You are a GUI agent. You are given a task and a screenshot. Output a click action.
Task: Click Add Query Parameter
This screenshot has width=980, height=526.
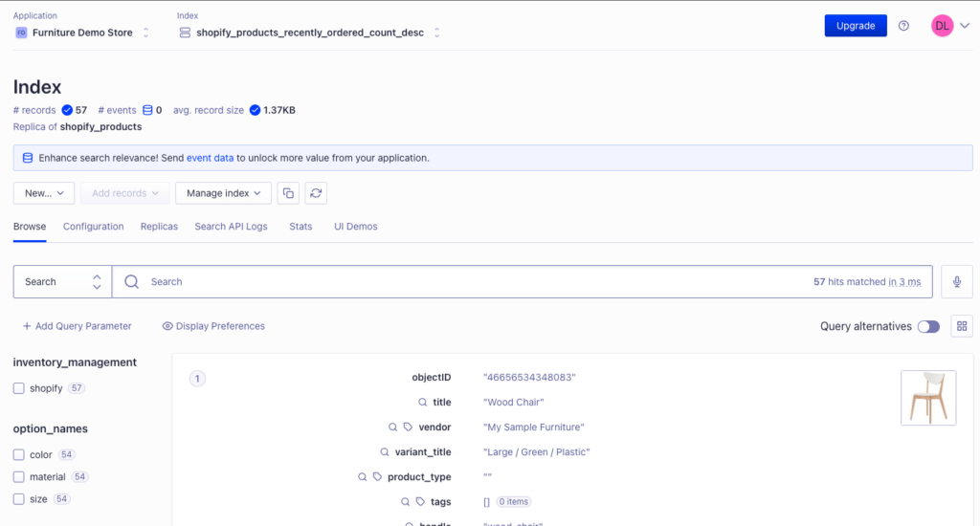tap(77, 326)
